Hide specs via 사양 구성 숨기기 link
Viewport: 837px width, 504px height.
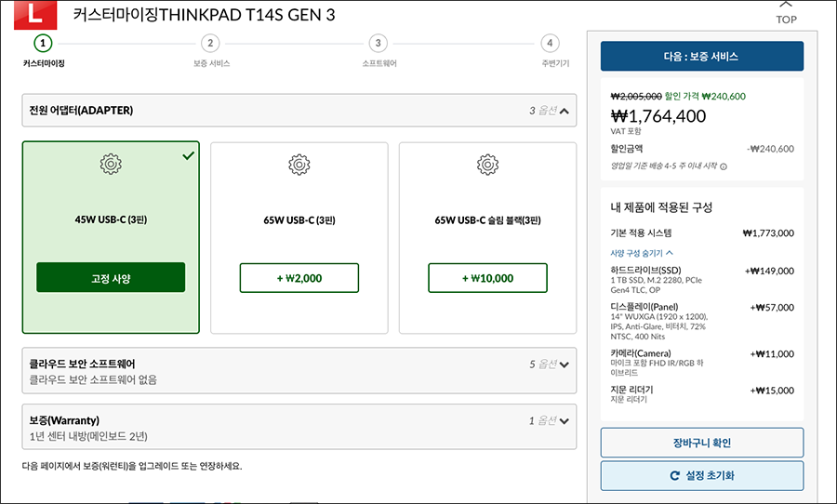[642, 253]
